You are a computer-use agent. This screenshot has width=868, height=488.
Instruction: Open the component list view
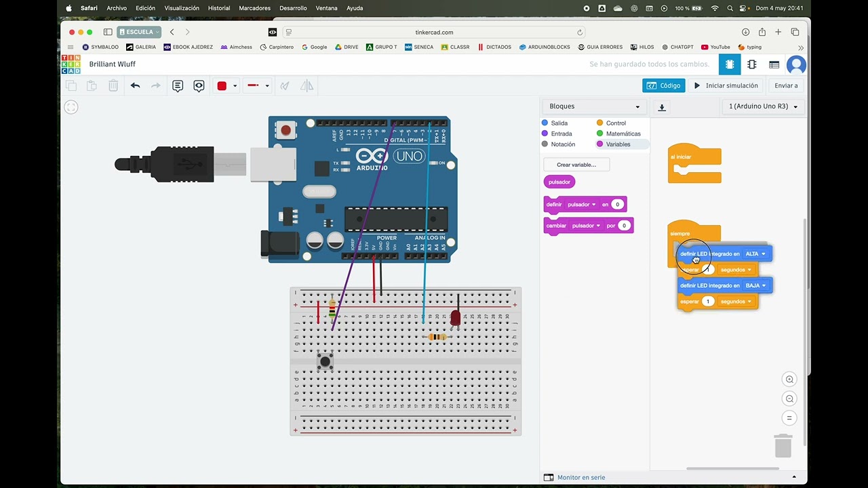point(774,64)
